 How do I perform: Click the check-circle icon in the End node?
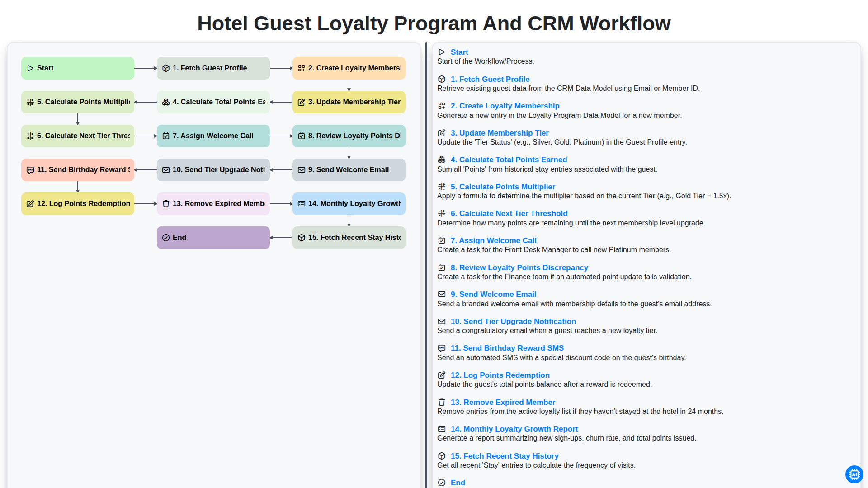[166, 238]
